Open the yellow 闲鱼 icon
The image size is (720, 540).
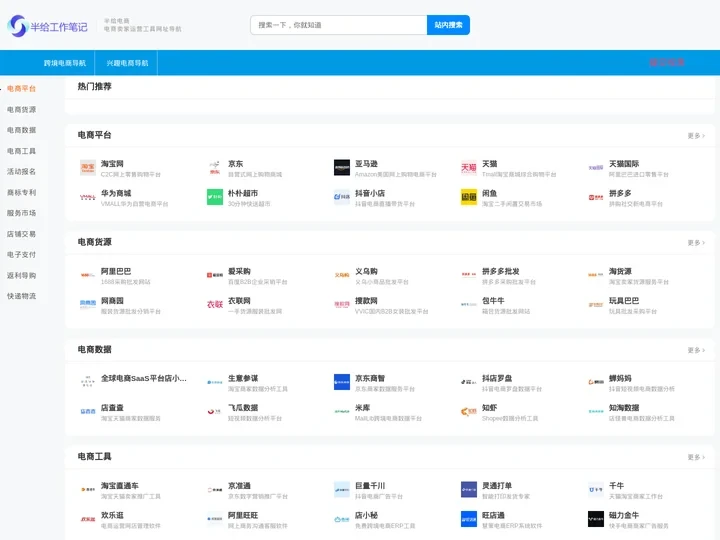click(469, 197)
